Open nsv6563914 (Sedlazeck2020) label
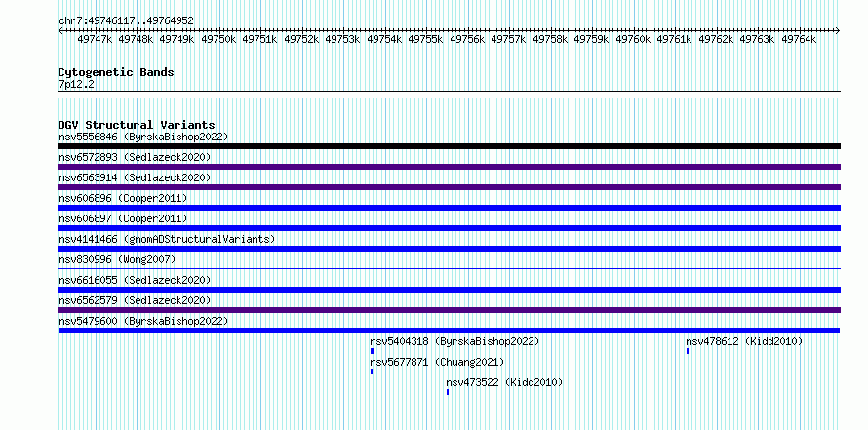Image resolution: width=868 pixels, height=430 pixels. point(135,177)
